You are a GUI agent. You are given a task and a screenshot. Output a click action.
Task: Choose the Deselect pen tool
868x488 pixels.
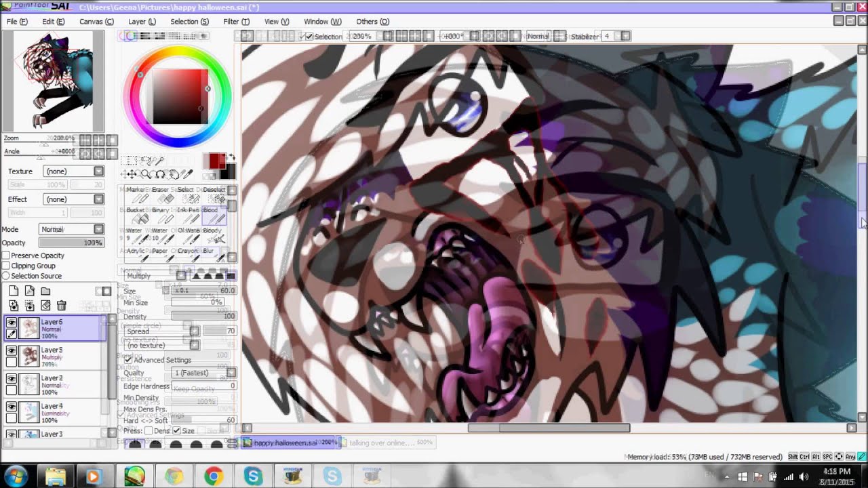(214, 195)
